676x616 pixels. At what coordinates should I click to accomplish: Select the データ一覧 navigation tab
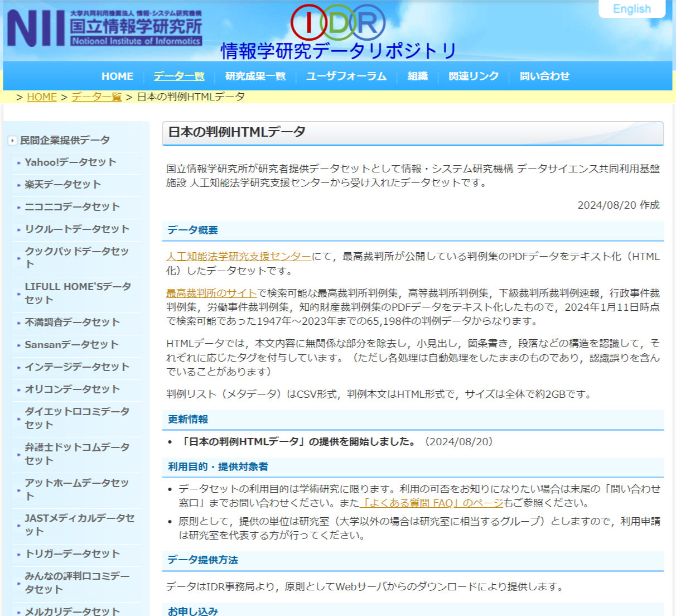179,76
